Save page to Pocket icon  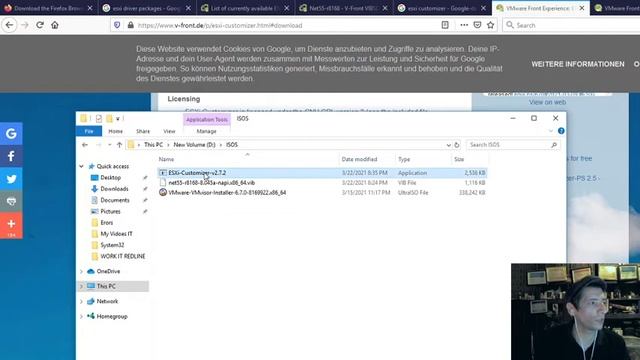[x=477, y=25]
